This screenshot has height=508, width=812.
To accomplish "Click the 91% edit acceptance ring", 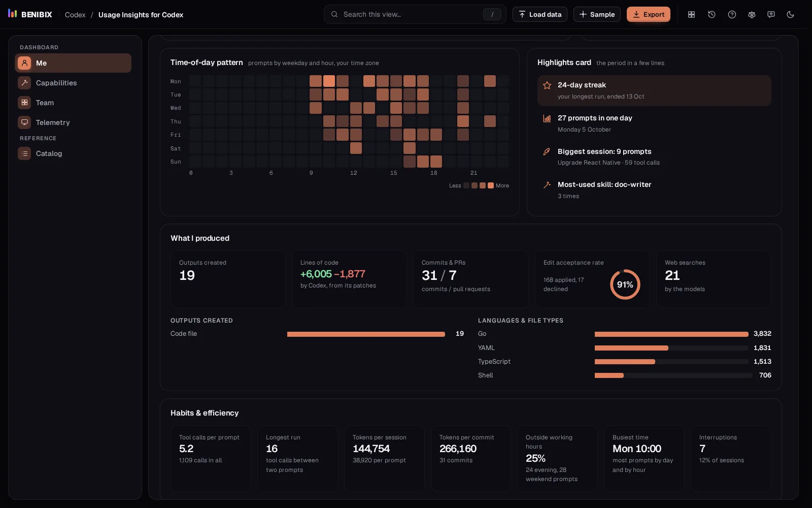I will 625,284.
